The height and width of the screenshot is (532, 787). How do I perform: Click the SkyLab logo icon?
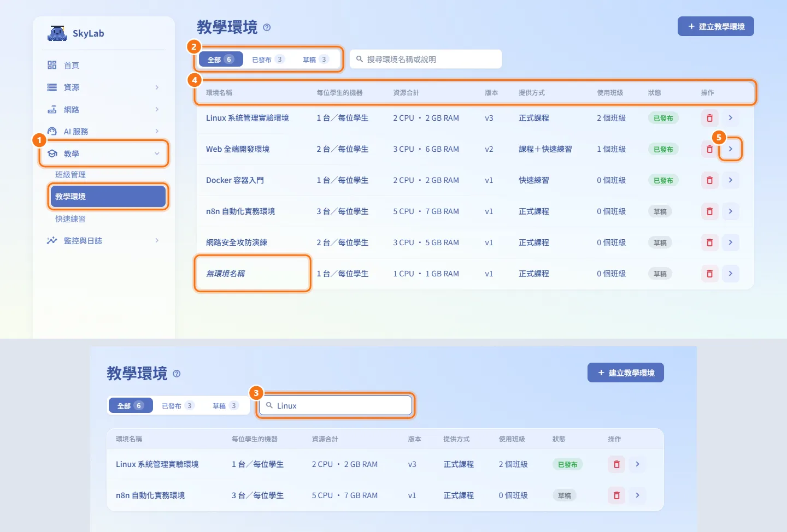(x=57, y=33)
